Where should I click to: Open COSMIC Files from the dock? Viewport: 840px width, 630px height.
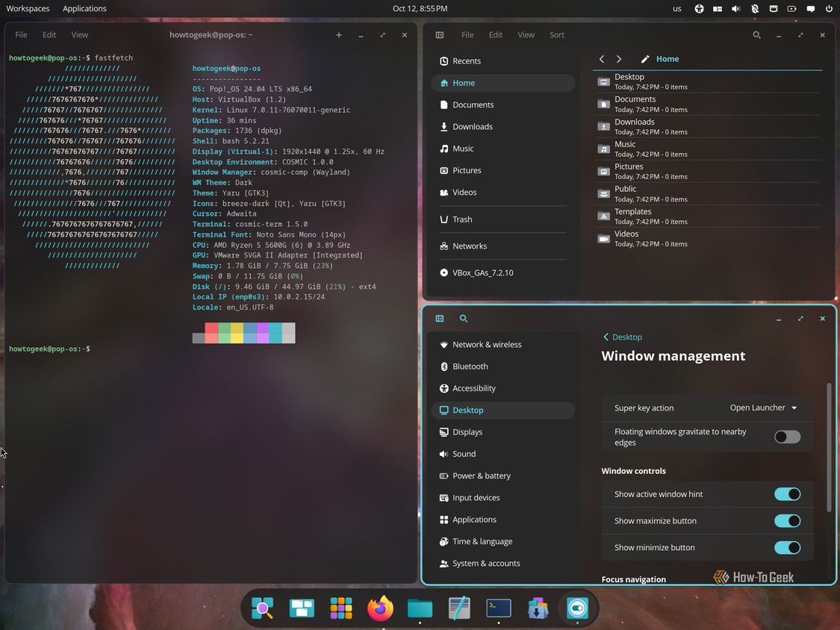(420, 608)
